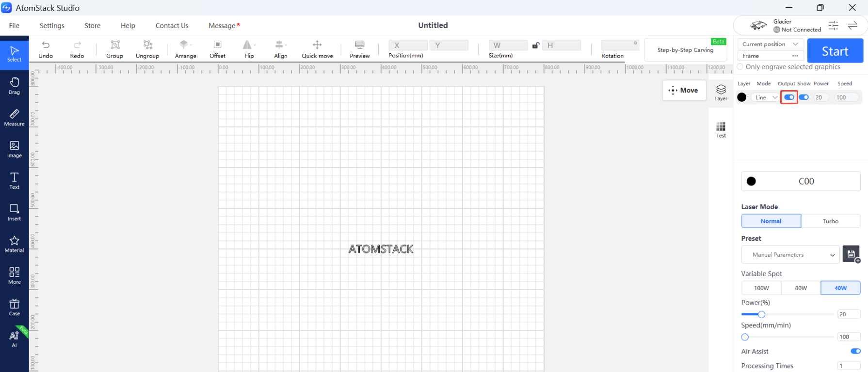
Task: Open Step-by-Step Carving
Action: tap(685, 50)
